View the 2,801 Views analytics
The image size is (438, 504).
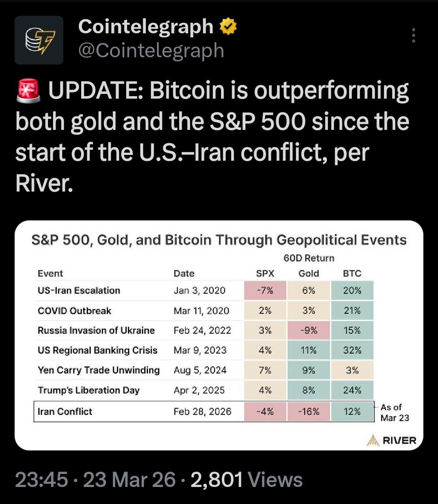[x=247, y=480]
